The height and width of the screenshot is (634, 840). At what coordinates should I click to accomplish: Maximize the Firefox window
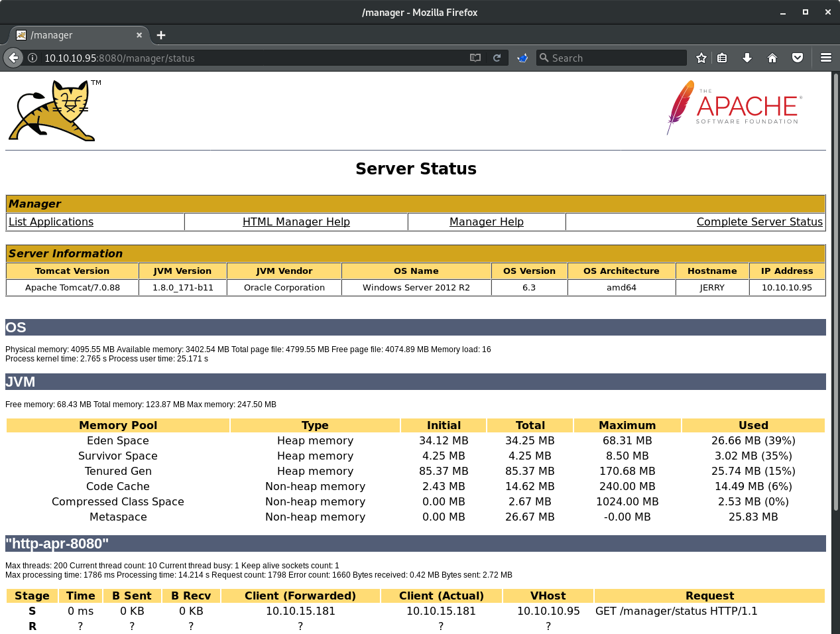tap(806, 12)
